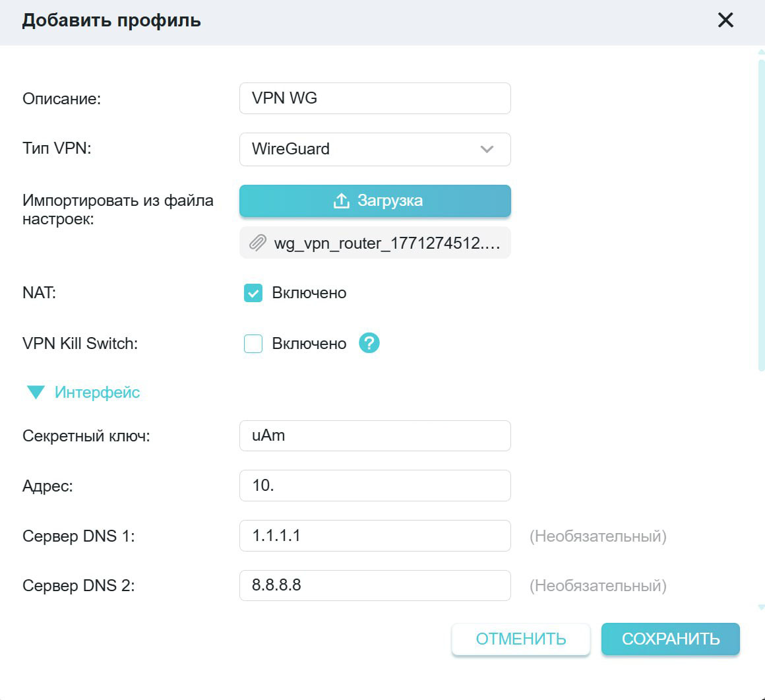The image size is (765, 700).
Task: Click the scroll-down arrow at bottom right
Action: pos(761,607)
